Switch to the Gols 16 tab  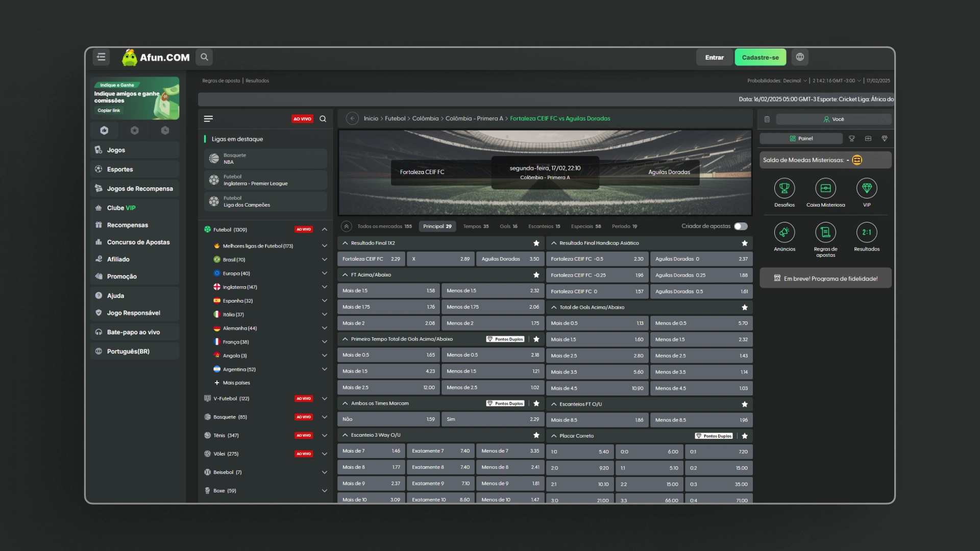pyautogui.click(x=508, y=227)
